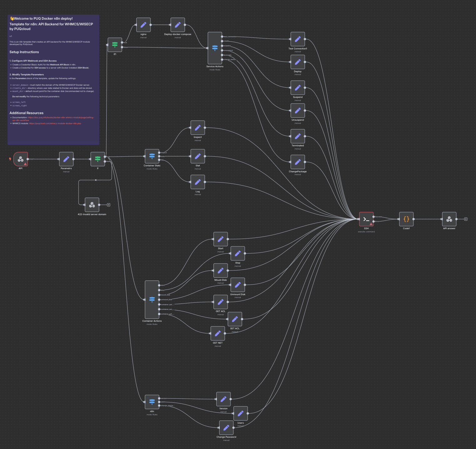The width and height of the screenshot is (476, 449).
Task: Open the Unsuspend edit node
Action: pos(298,110)
